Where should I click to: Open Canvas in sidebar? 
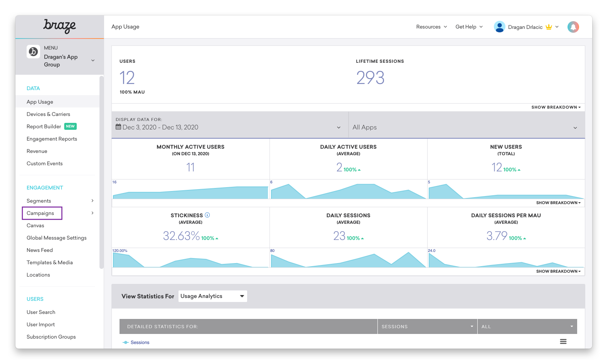click(x=35, y=225)
